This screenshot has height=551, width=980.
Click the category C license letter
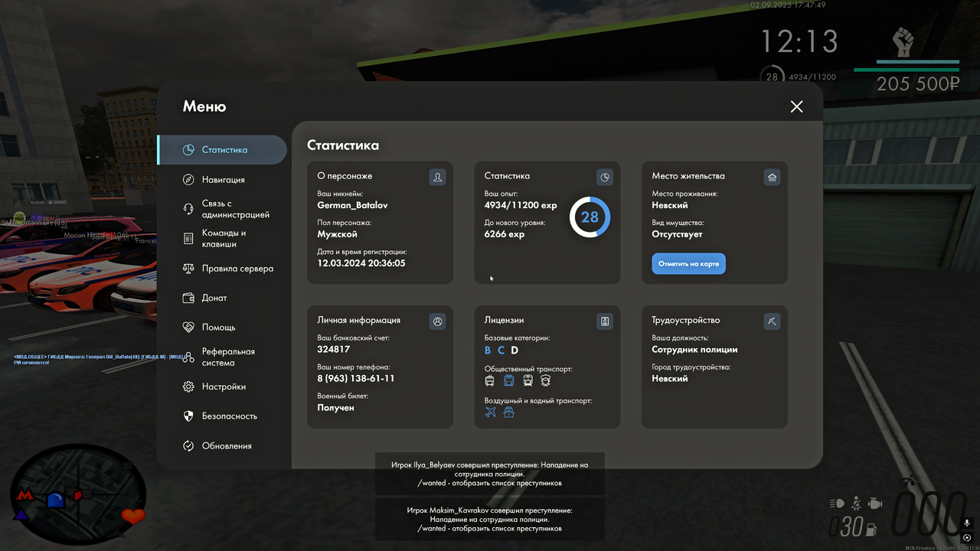coord(501,350)
